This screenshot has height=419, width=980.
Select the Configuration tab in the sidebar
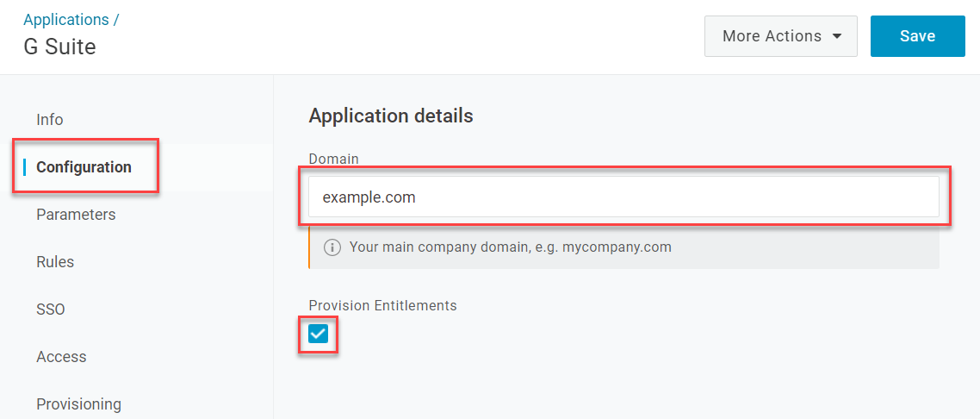[x=84, y=167]
